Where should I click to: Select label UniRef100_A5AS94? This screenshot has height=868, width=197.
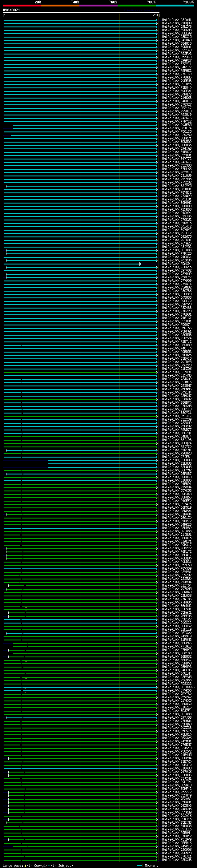pyautogui.click(x=176, y=264)
